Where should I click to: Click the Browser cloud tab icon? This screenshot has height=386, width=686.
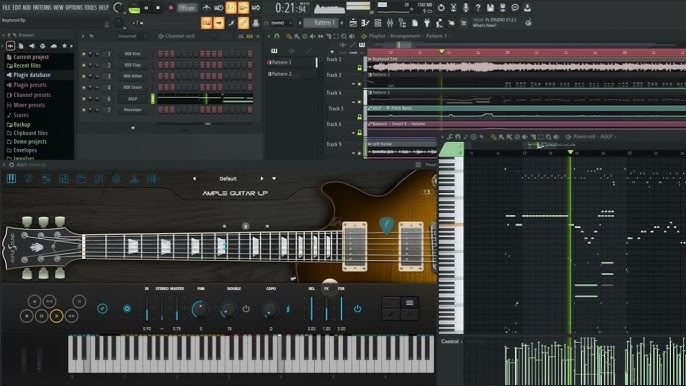coord(53,46)
